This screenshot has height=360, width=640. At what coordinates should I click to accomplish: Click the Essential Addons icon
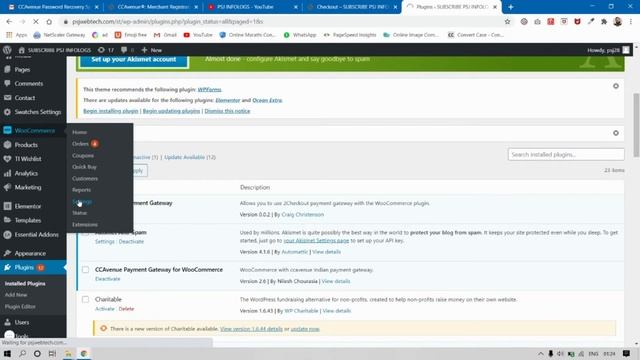coord(7,234)
